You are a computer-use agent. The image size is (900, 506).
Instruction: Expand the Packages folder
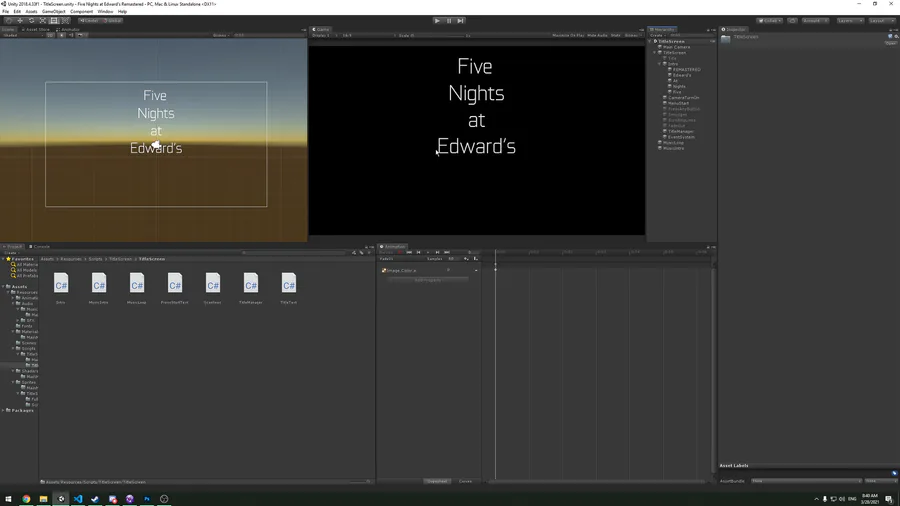3,410
